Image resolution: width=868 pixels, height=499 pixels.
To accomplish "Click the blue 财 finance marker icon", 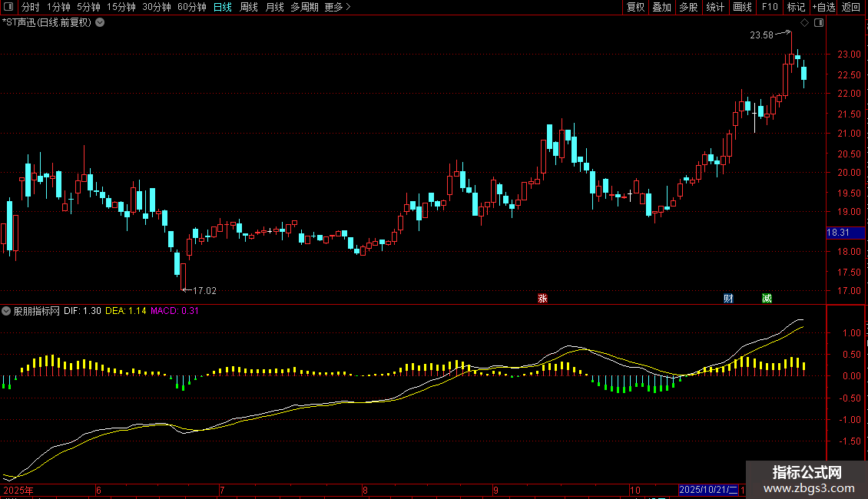I will coord(728,299).
